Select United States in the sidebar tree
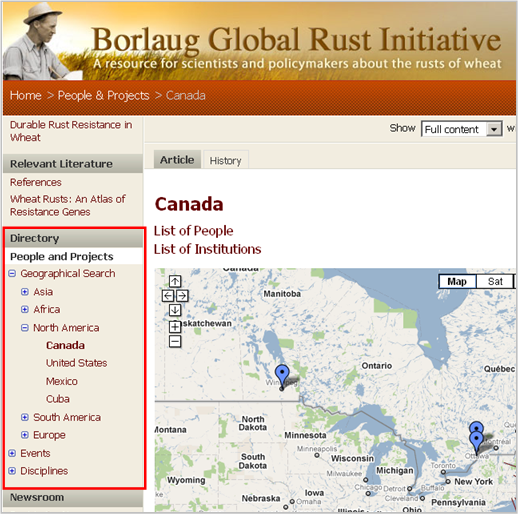This screenshot has height=514, width=518. point(76,363)
